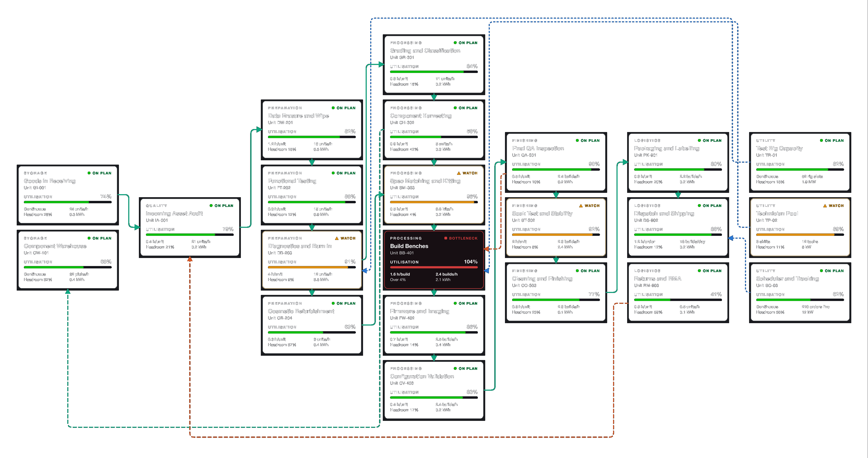Click the "1.6 h/build" value
868x458 pixels.
pos(400,274)
